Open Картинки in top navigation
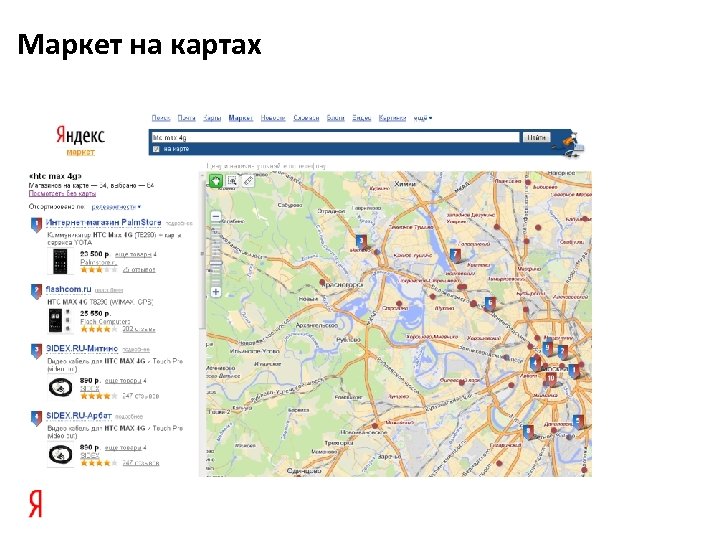This screenshot has height=540, width=720. [x=392, y=118]
